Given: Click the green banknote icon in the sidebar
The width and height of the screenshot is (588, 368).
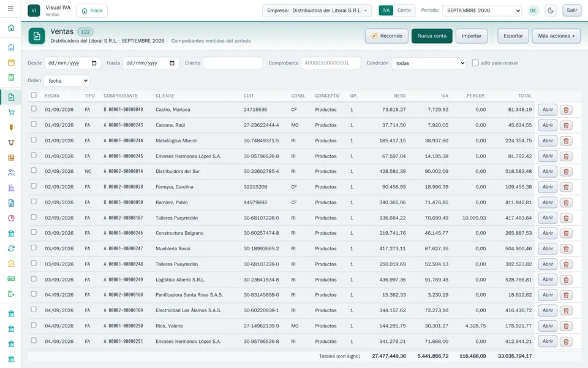Looking at the screenshot, I should [11, 278].
